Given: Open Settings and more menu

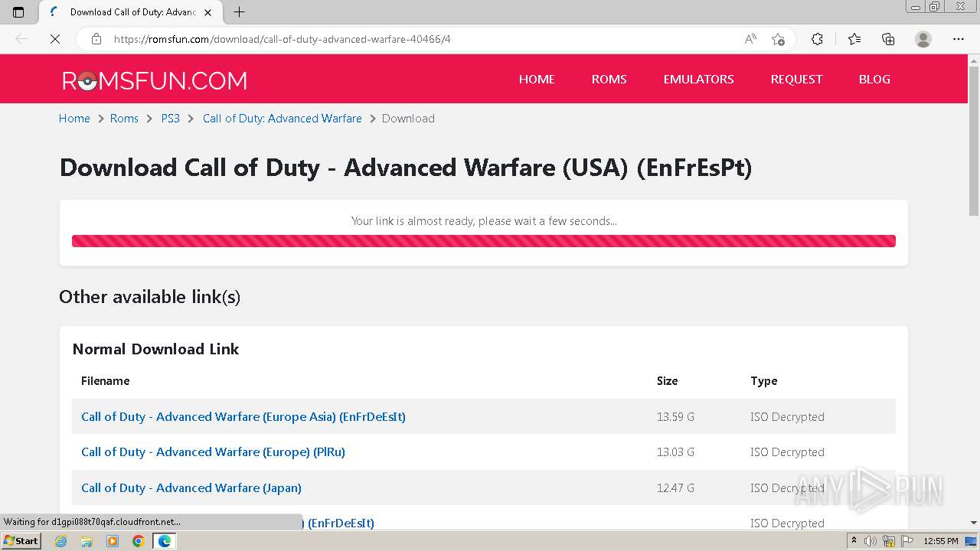Looking at the screenshot, I should coord(959,39).
